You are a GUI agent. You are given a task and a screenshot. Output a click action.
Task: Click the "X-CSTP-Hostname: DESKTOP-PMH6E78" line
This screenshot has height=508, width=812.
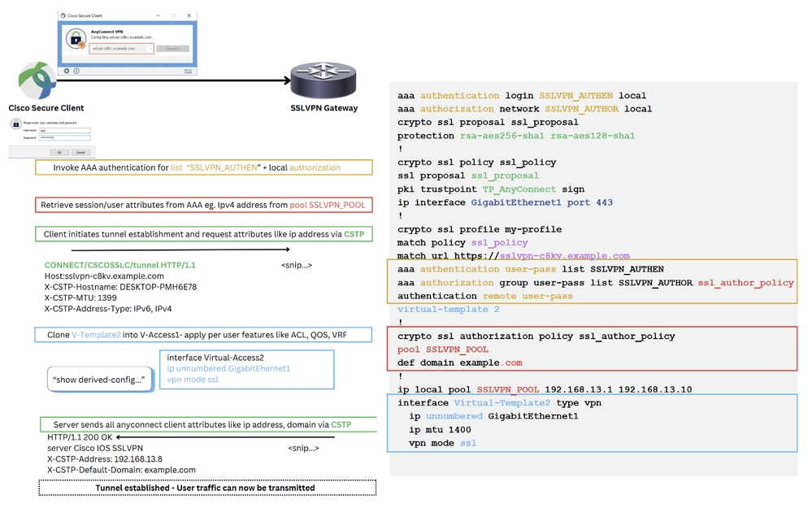click(120, 287)
